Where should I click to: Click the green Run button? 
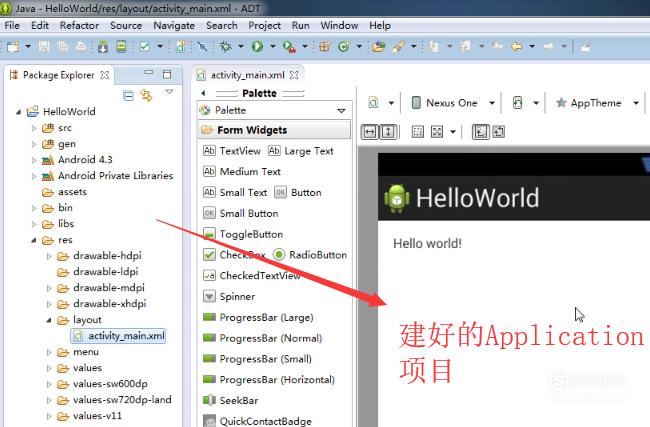coord(257,46)
